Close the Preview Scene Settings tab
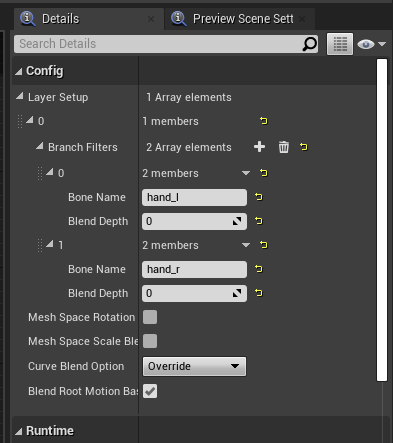This screenshot has width=393, height=443. coord(302,19)
